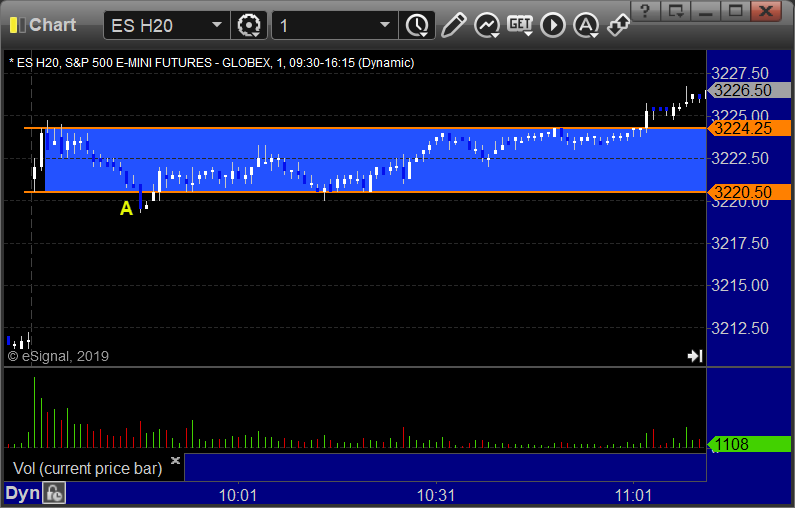
Task: Select the yellow A annotation on chart
Action: (126, 208)
